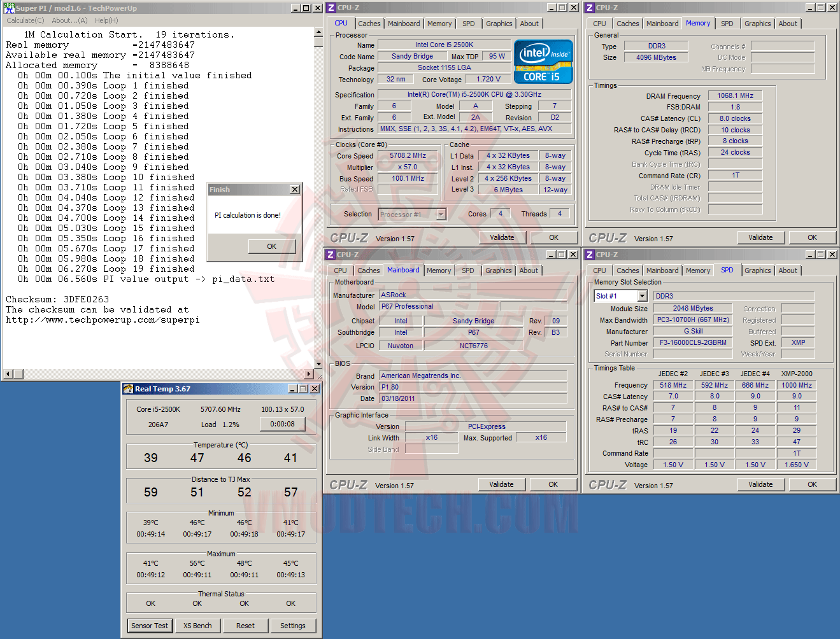Open About tab in the CPU-Z Processor window
The width and height of the screenshot is (840, 639).
529,24
